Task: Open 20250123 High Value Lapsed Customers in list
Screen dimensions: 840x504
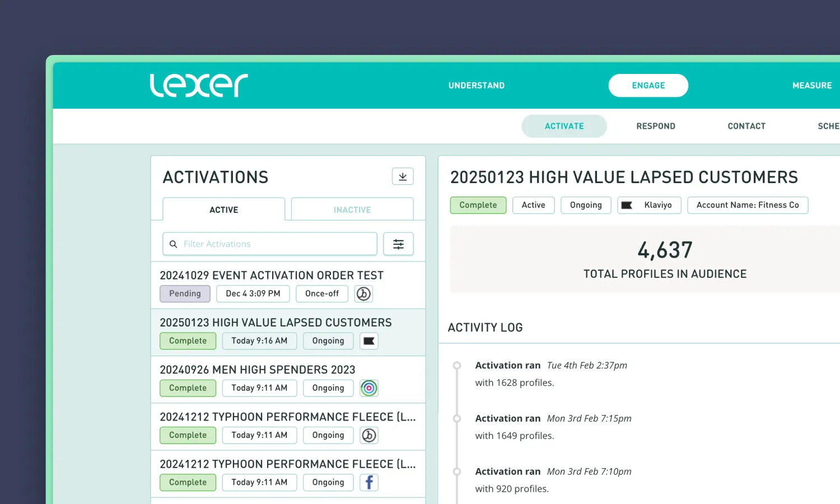Action: click(x=288, y=333)
